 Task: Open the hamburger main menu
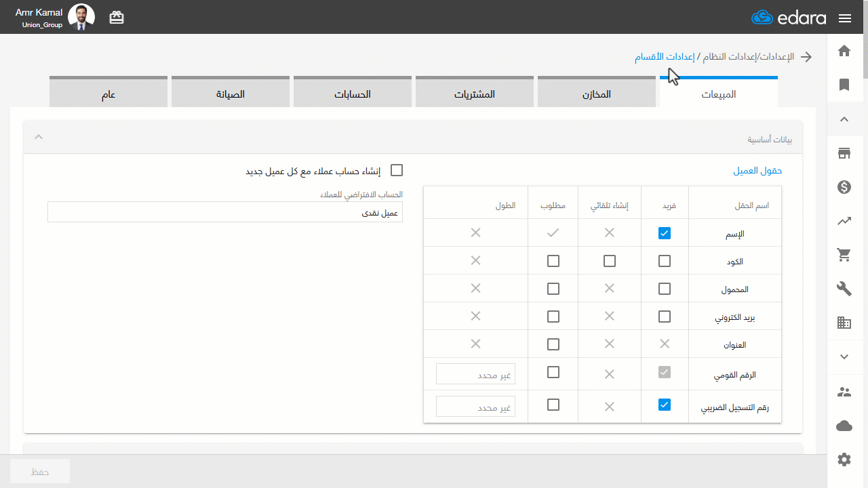pyautogui.click(x=844, y=18)
